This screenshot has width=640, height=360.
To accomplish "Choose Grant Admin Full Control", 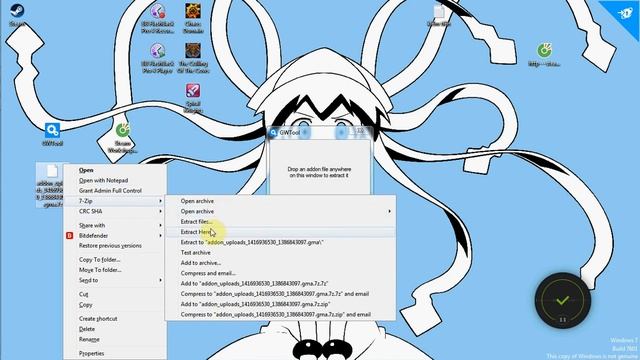I will click(x=110, y=191).
